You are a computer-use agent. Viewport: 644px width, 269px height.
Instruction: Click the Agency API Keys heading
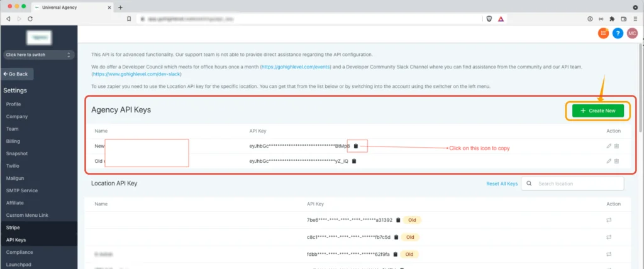[121, 110]
